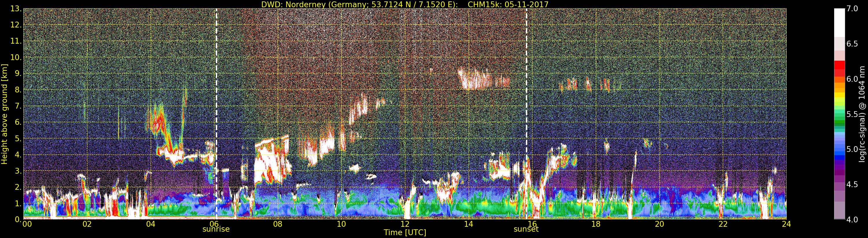
Task: Click the 'Height above ground [km]' axis label
Action: (x=4, y=114)
